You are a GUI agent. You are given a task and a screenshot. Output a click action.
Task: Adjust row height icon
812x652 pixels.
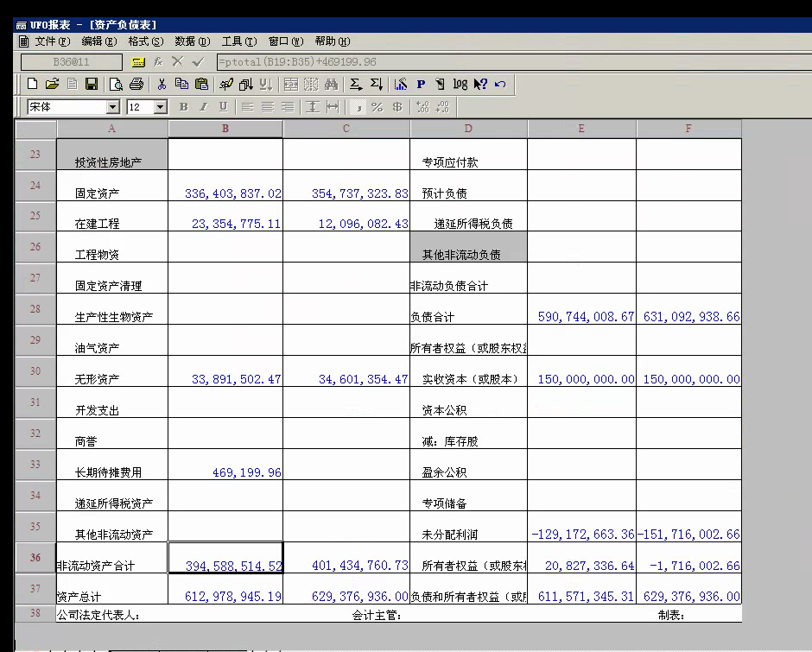(312, 107)
